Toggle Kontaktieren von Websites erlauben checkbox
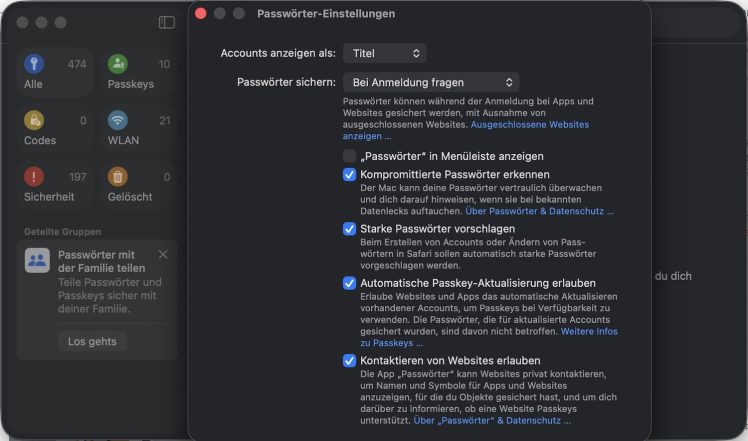Viewport: 748px width, 441px height. pyautogui.click(x=349, y=361)
